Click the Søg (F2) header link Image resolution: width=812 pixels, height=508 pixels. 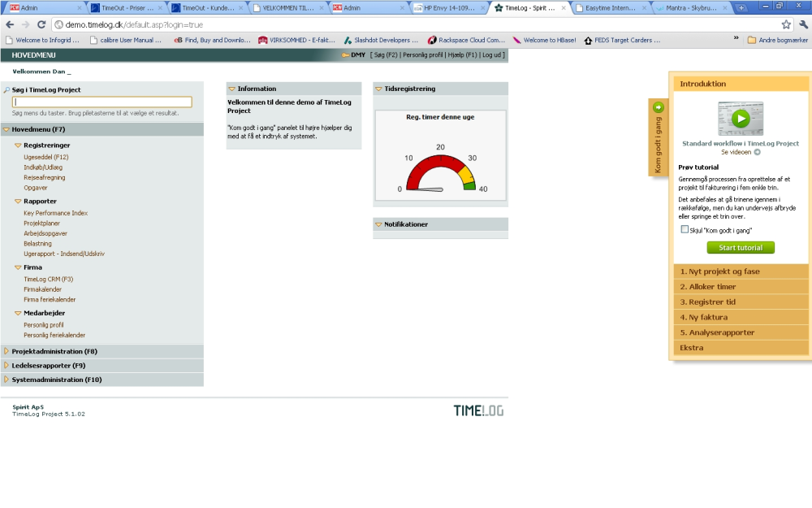point(385,55)
